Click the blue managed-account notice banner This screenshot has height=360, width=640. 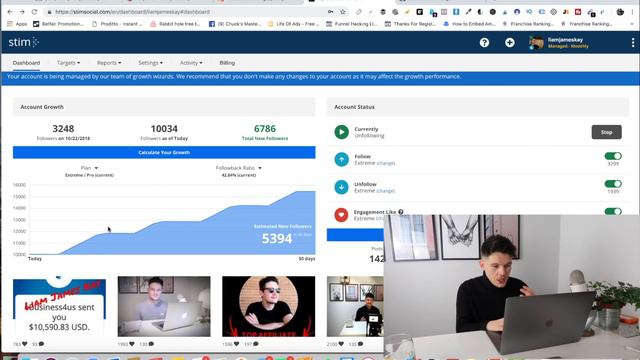pyautogui.click(x=320, y=78)
